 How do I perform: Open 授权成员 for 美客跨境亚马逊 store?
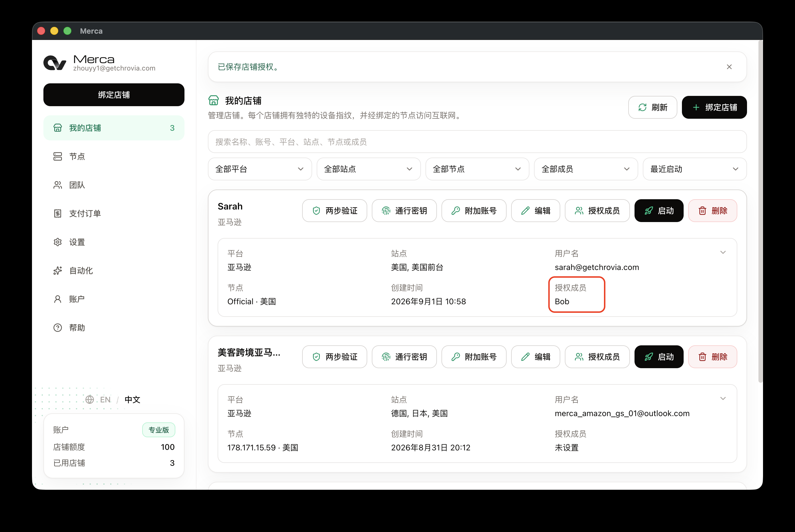tap(597, 356)
